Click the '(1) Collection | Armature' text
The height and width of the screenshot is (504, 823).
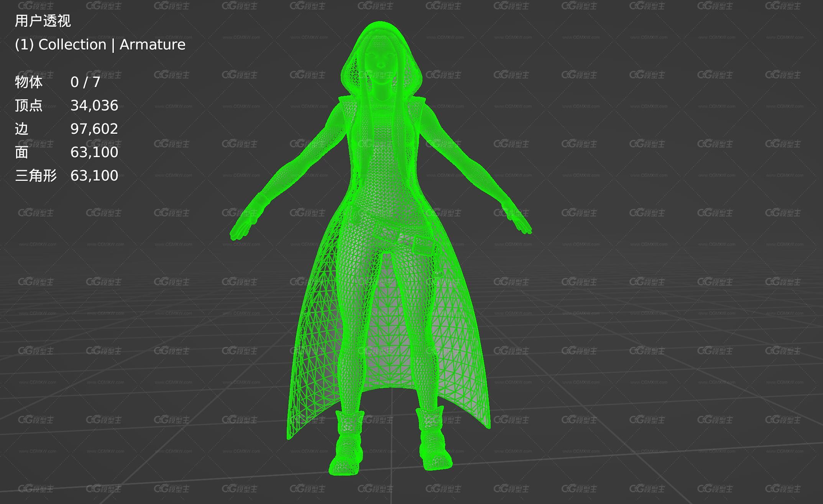click(100, 45)
